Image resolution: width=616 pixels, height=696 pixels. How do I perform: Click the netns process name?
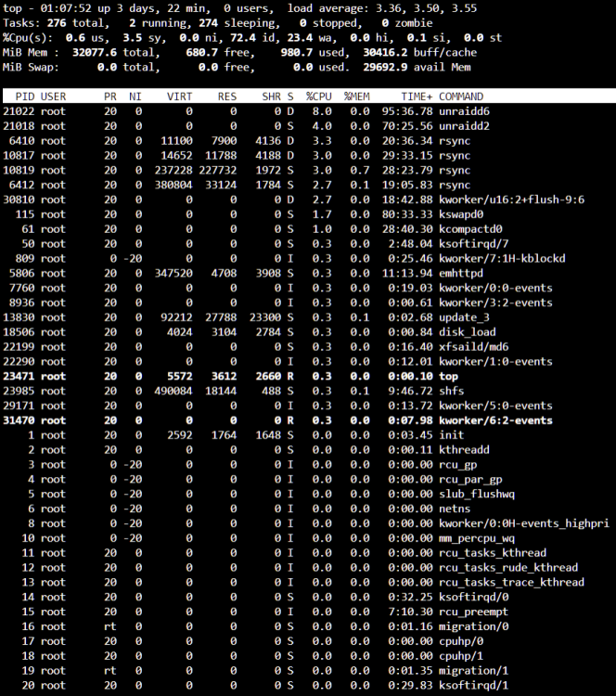(x=455, y=509)
